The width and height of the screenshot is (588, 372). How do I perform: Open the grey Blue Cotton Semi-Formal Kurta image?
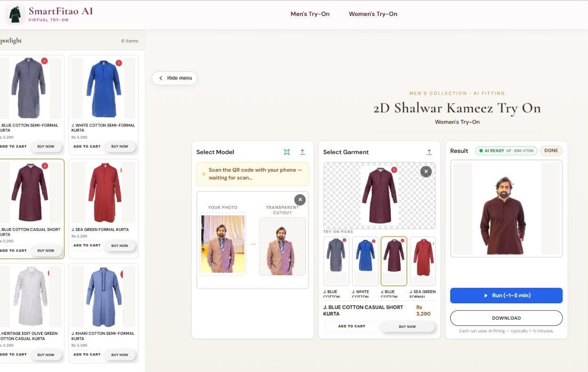tap(29, 88)
